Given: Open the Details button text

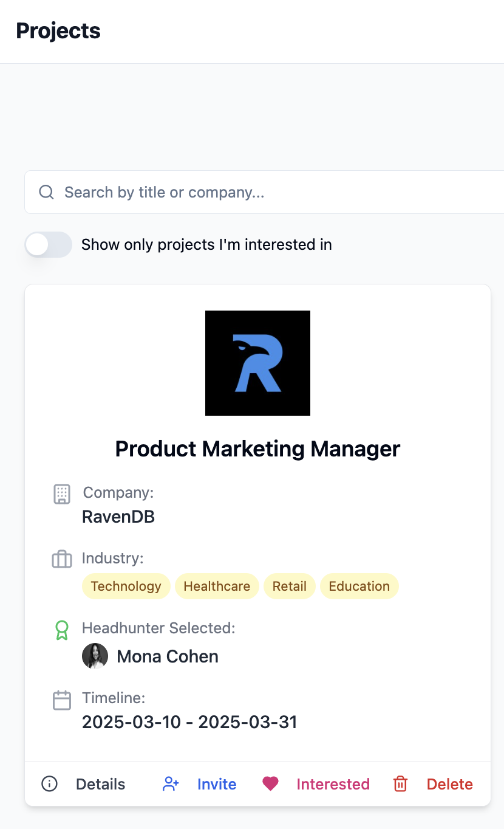Looking at the screenshot, I should [100, 784].
